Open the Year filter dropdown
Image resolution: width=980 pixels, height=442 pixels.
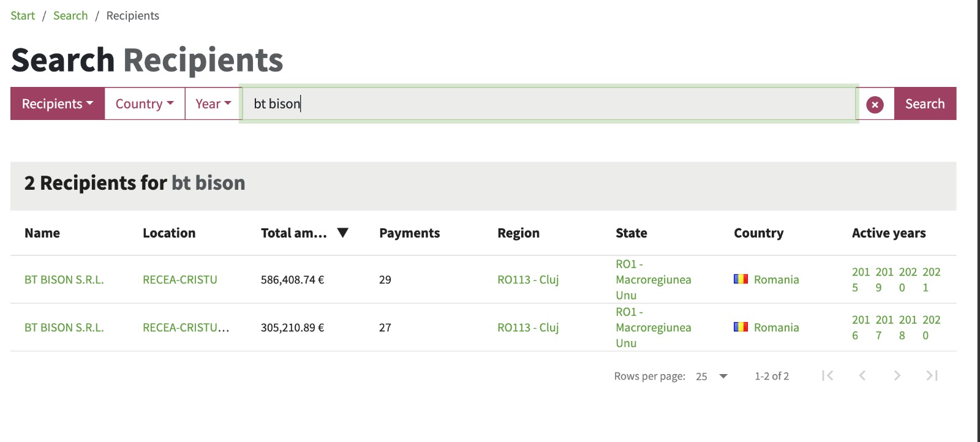coord(213,104)
